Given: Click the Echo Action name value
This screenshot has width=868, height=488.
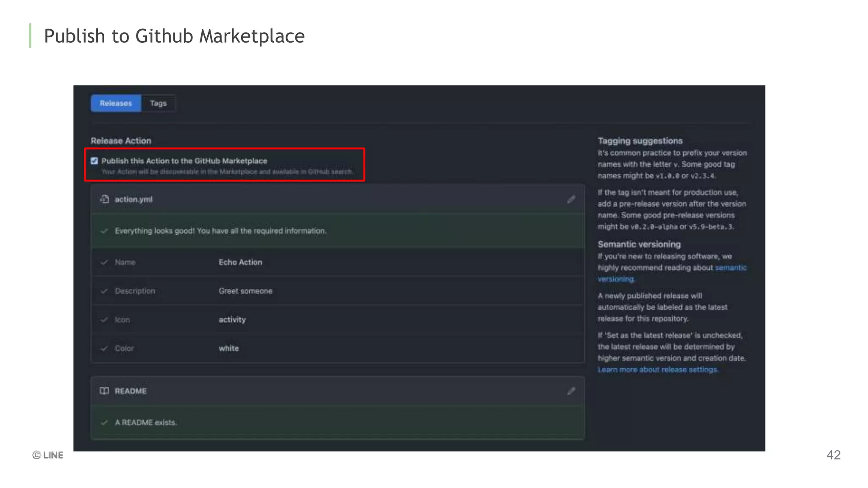Looking at the screenshot, I should click(240, 263).
